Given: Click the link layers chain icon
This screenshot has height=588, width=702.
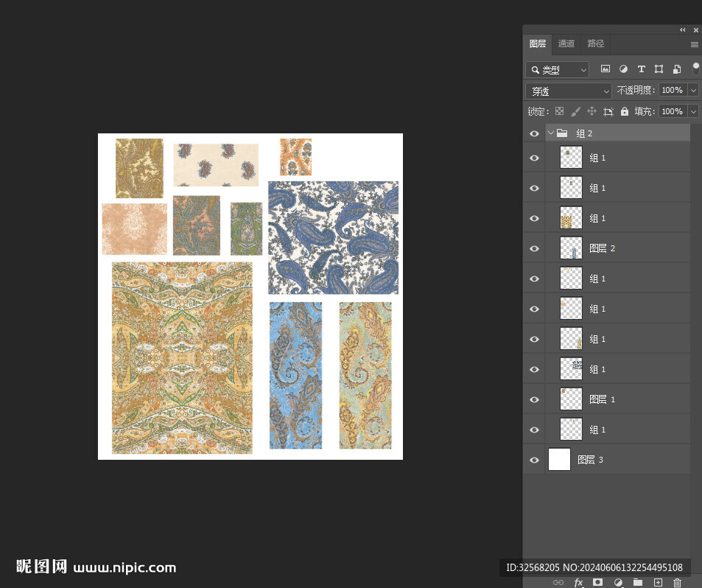Looking at the screenshot, I should coord(558,582).
